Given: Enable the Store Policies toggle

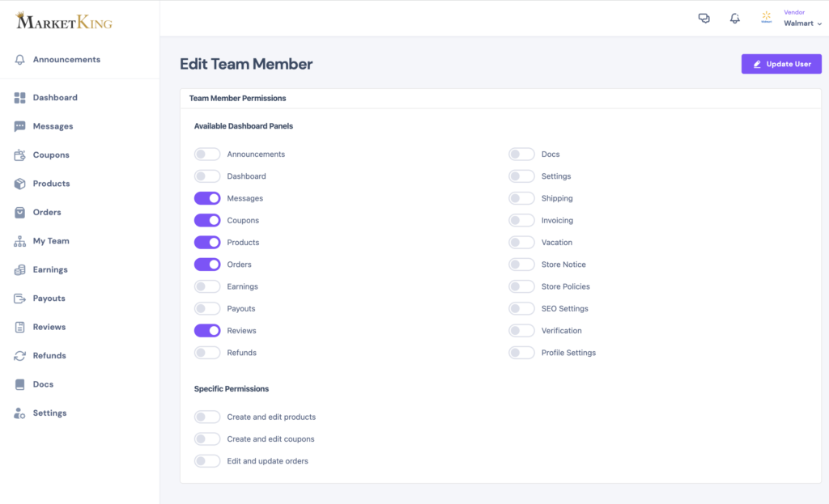Looking at the screenshot, I should tap(522, 286).
